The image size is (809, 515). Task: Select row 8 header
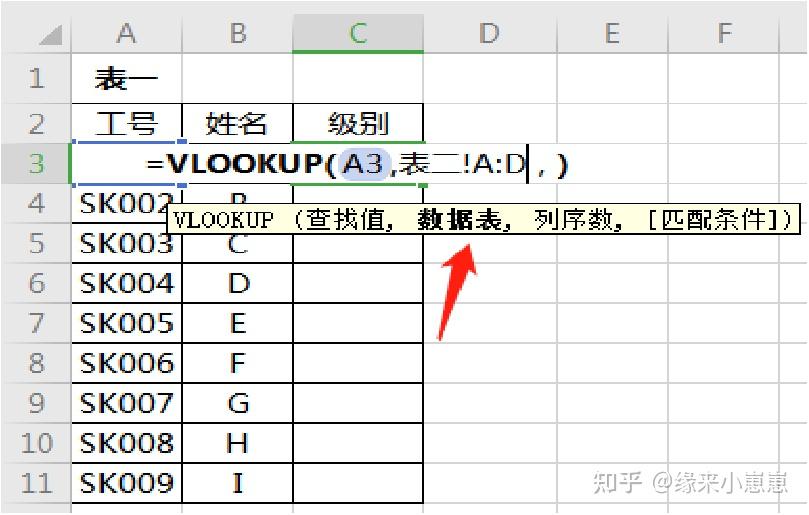36,363
